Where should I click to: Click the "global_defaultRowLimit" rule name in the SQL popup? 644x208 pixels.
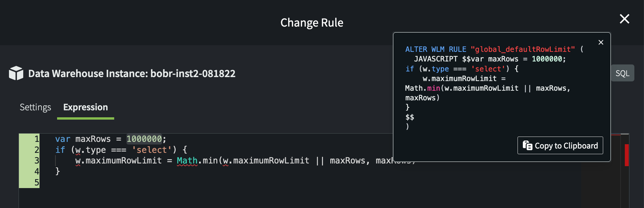pyautogui.click(x=523, y=50)
